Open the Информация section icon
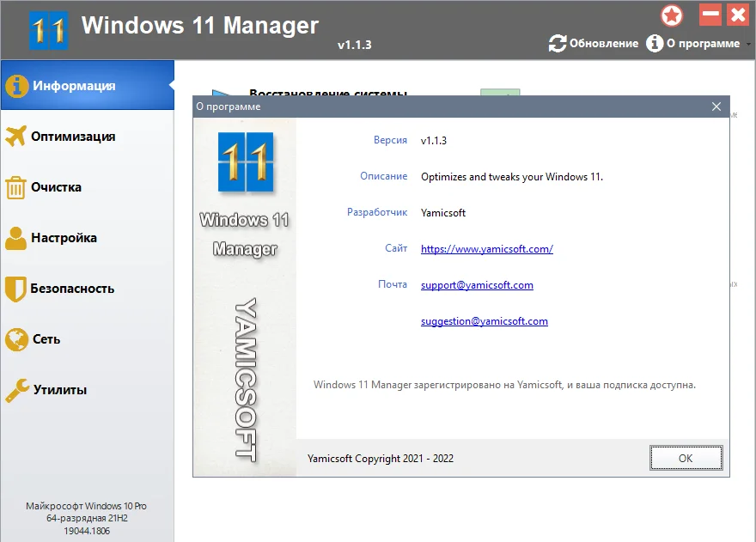This screenshot has height=542, width=756. (16, 86)
